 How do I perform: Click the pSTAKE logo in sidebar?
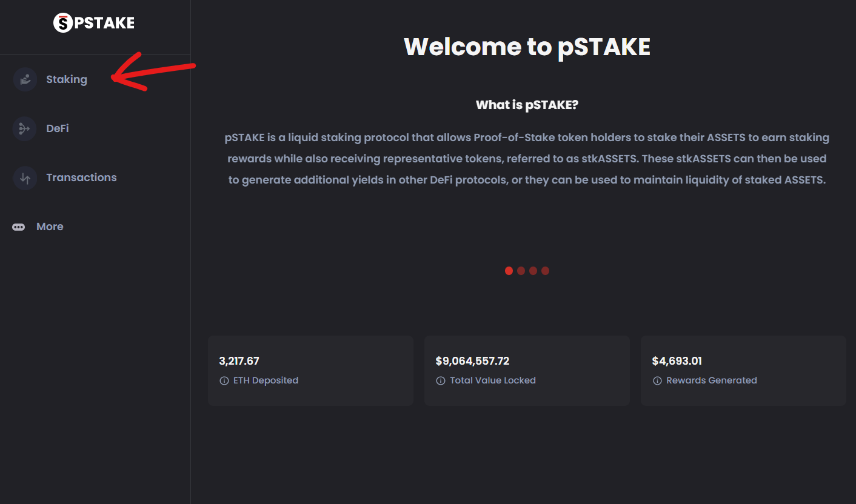(x=94, y=23)
